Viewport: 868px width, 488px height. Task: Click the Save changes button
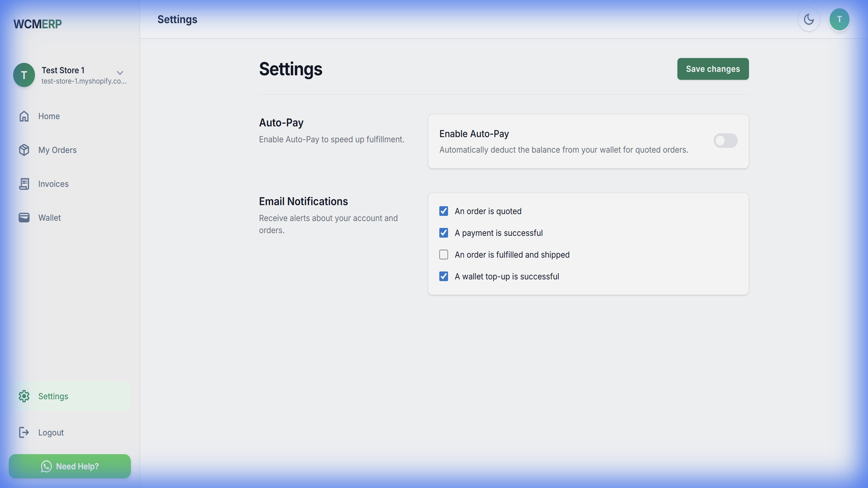[x=713, y=69]
